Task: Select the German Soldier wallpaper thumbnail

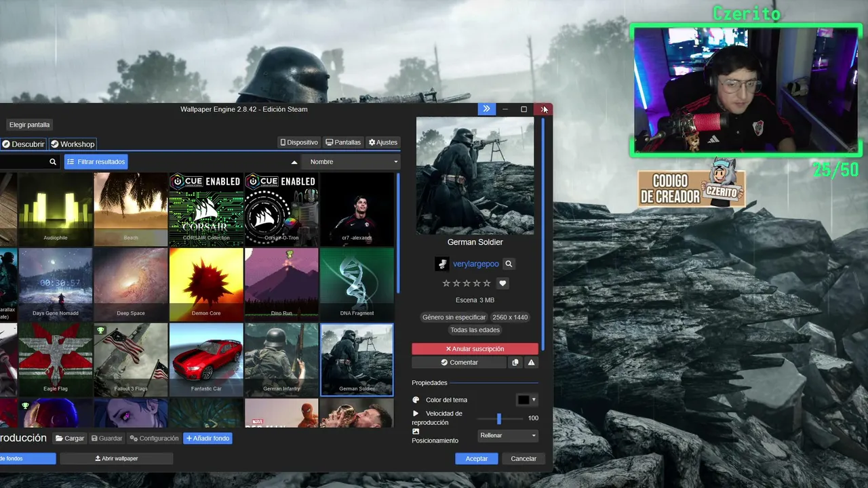Action: pyautogui.click(x=357, y=359)
